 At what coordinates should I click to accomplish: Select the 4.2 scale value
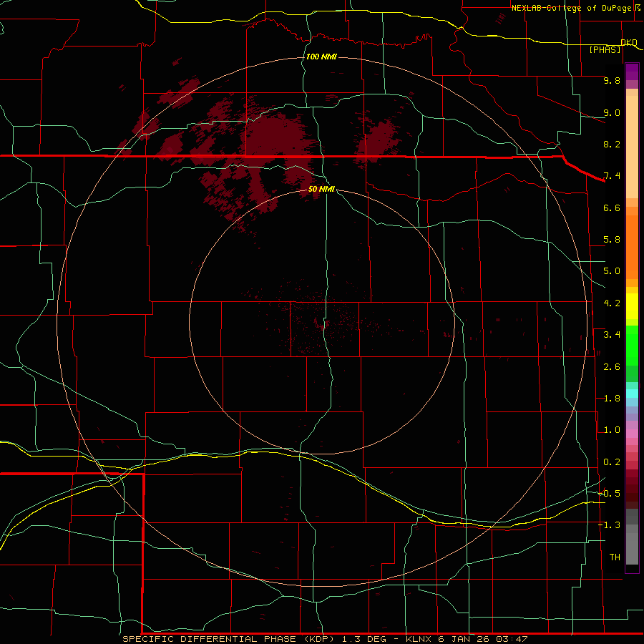tap(612, 303)
